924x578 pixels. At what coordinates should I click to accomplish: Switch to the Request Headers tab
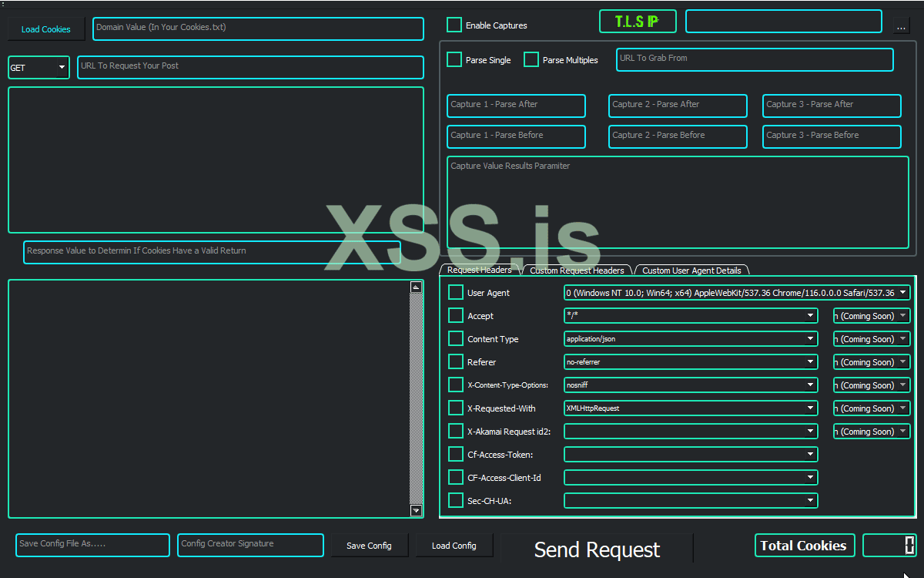pos(479,270)
